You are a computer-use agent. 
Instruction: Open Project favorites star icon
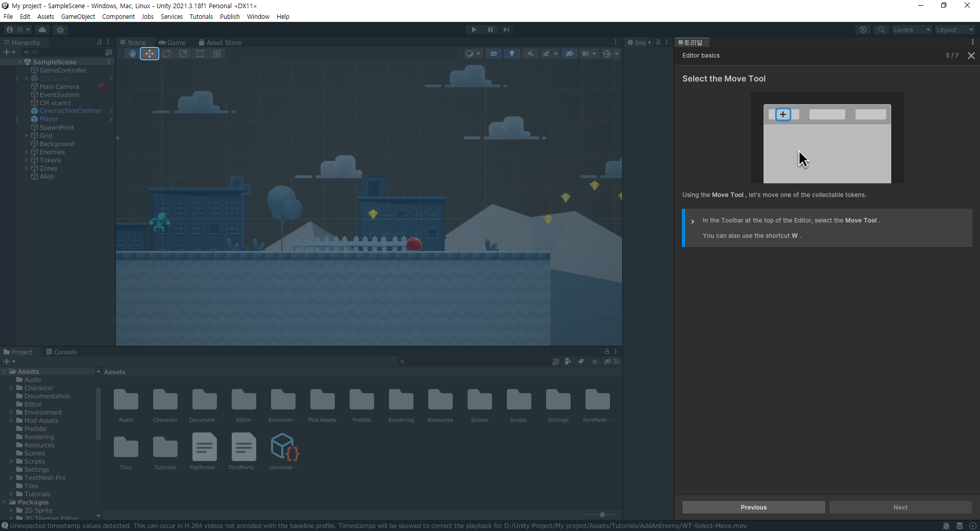594,361
